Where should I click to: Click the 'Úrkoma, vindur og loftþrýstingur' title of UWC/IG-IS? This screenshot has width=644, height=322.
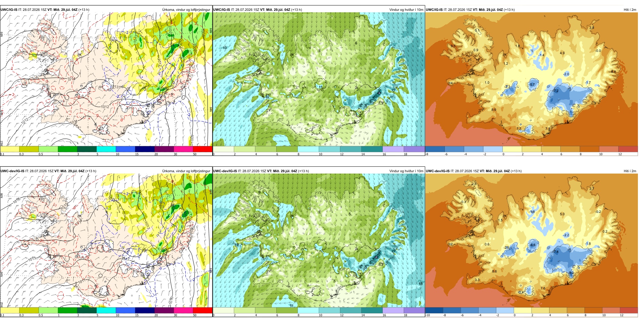pyautogui.click(x=186, y=10)
